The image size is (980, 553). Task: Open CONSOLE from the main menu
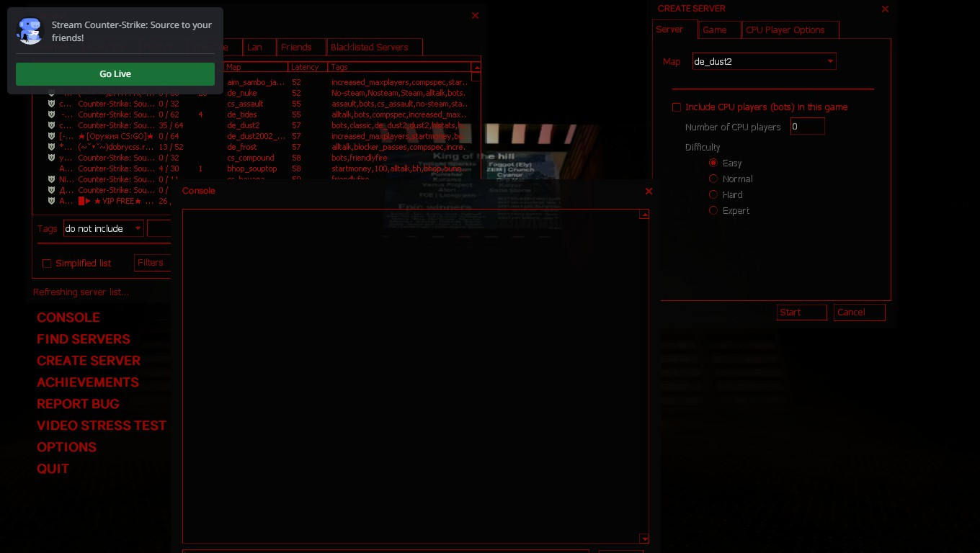[x=68, y=318]
